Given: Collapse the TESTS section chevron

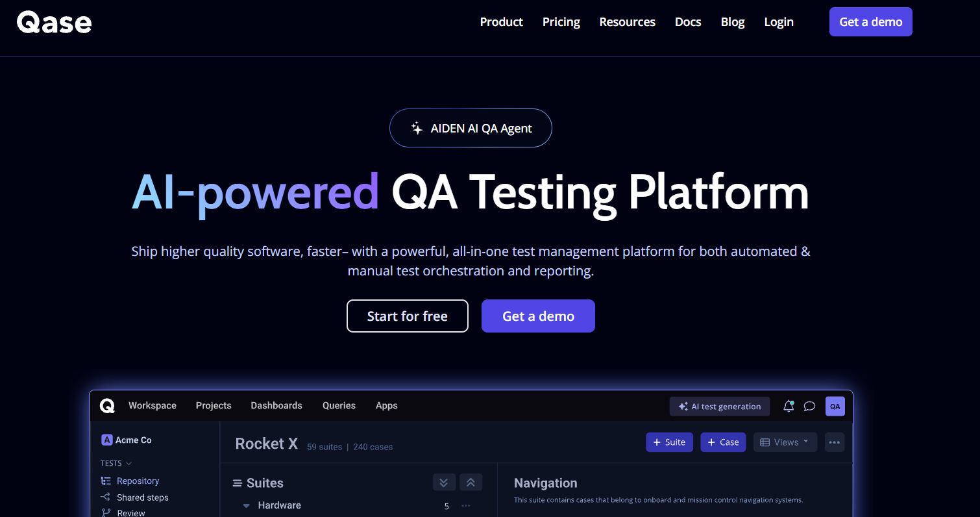Looking at the screenshot, I should tap(128, 462).
